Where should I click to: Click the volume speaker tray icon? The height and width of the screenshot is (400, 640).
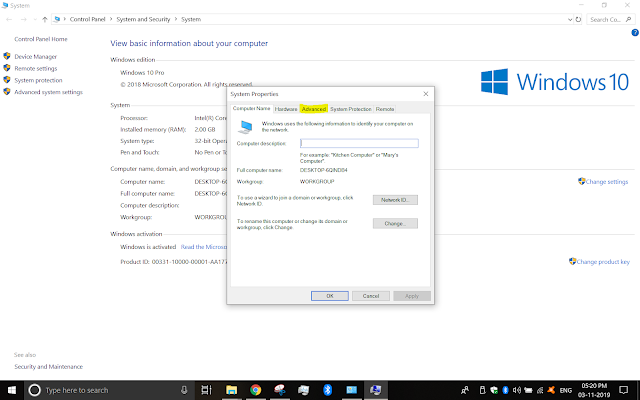tap(517, 390)
